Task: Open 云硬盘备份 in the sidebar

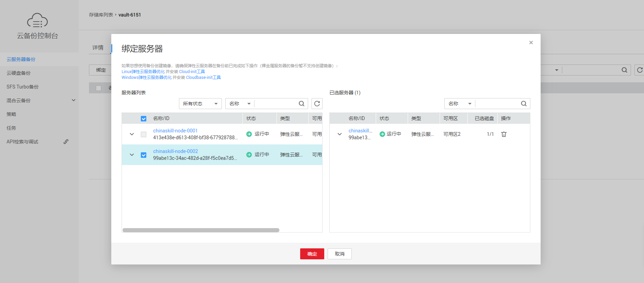Action: click(x=19, y=73)
